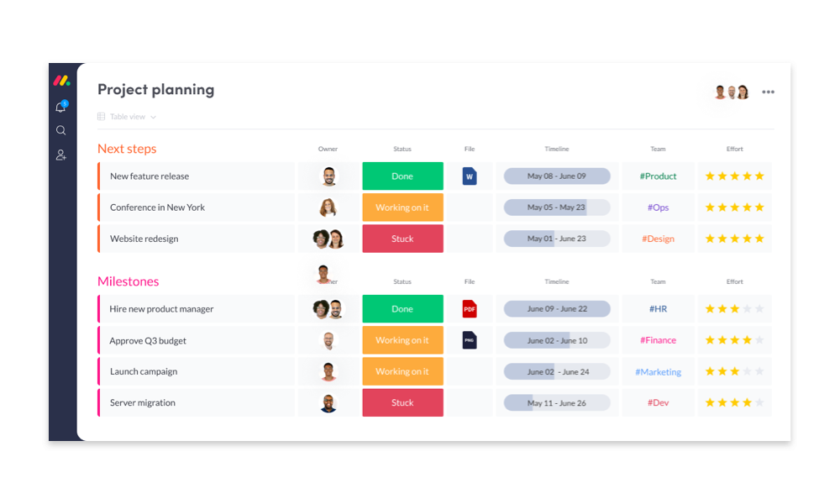Click Effort column header in Next steps
The width and height of the screenshot is (840, 504).
tap(734, 149)
